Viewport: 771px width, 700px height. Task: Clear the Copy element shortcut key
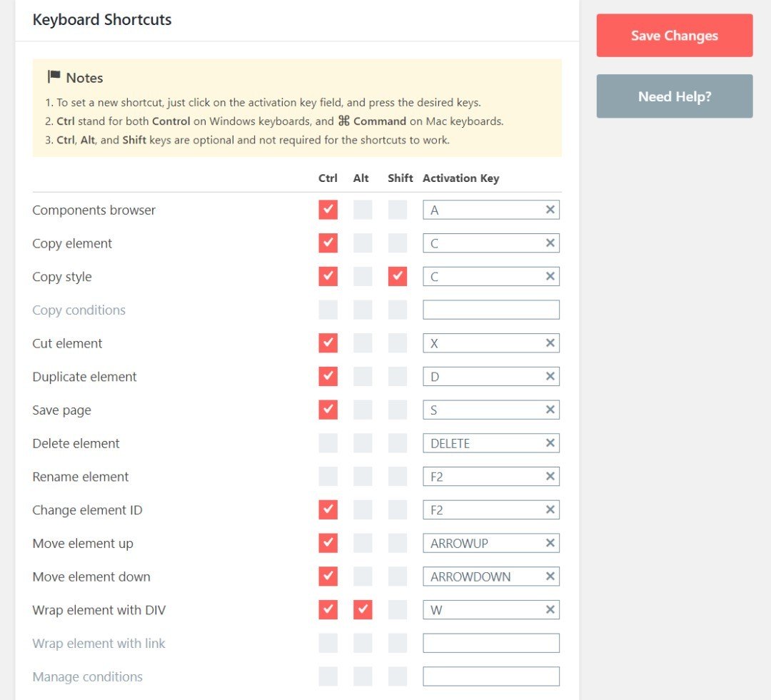point(550,243)
